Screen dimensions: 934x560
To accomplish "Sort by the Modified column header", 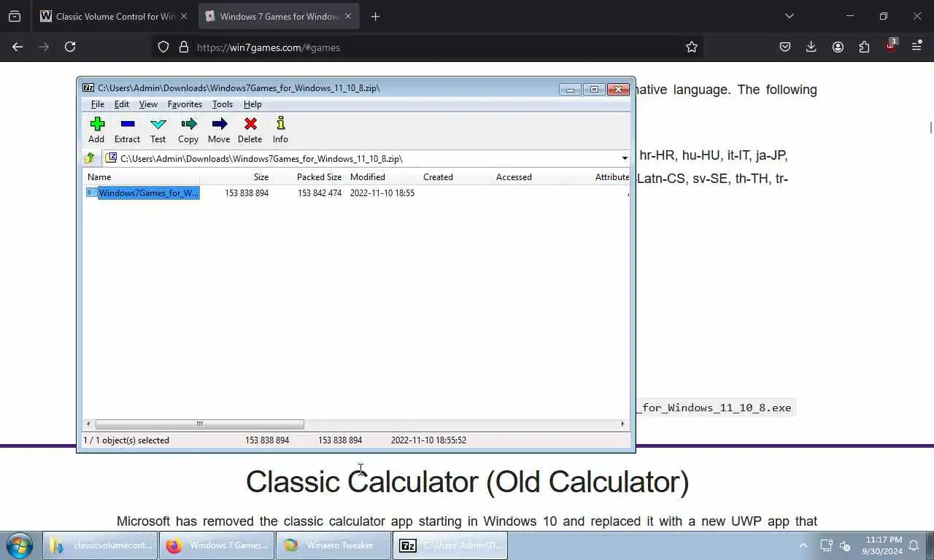I will click(382, 177).
